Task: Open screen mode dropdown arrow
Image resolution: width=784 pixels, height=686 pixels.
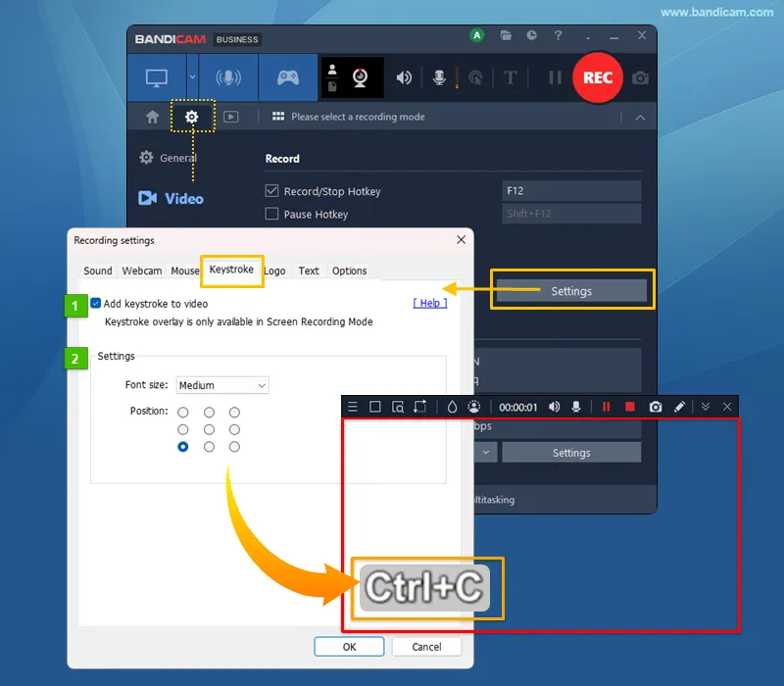Action: [192, 77]
